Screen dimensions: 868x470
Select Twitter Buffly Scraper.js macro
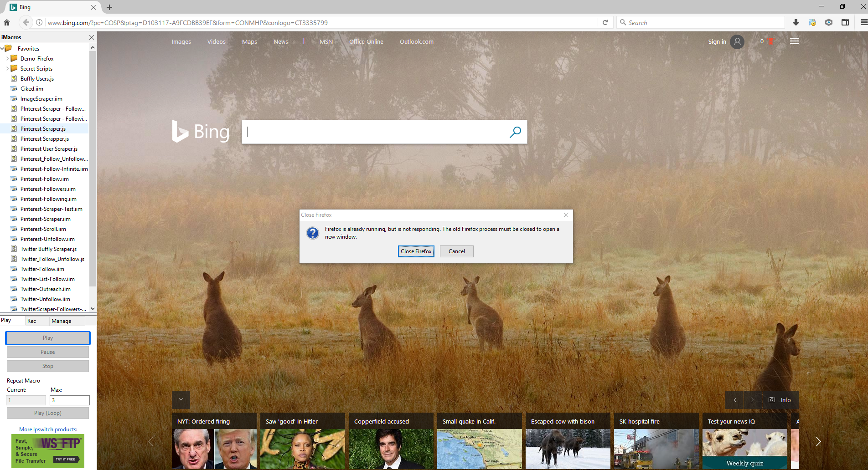[x=48, y=249]
